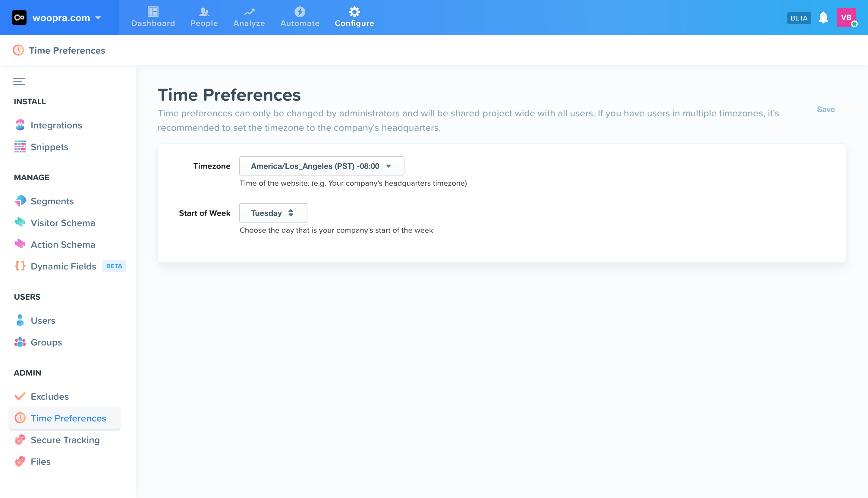Screen dimensions: 868x498
Task: Click the BETA badge in header
Action: pyautogui.click(x=799, y=18)
